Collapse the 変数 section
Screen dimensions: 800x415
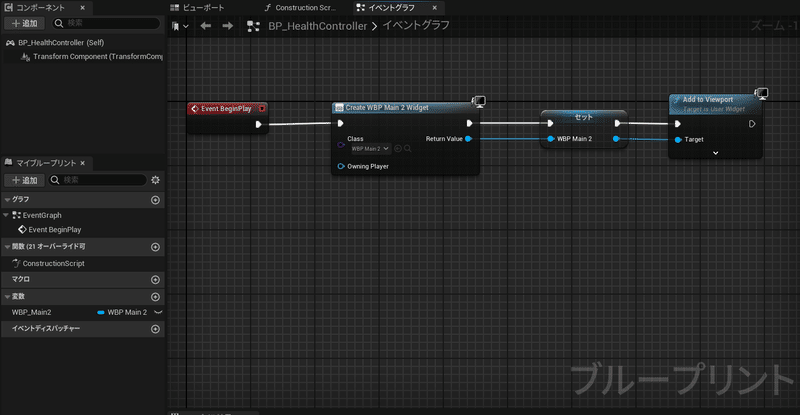(7, 297)
